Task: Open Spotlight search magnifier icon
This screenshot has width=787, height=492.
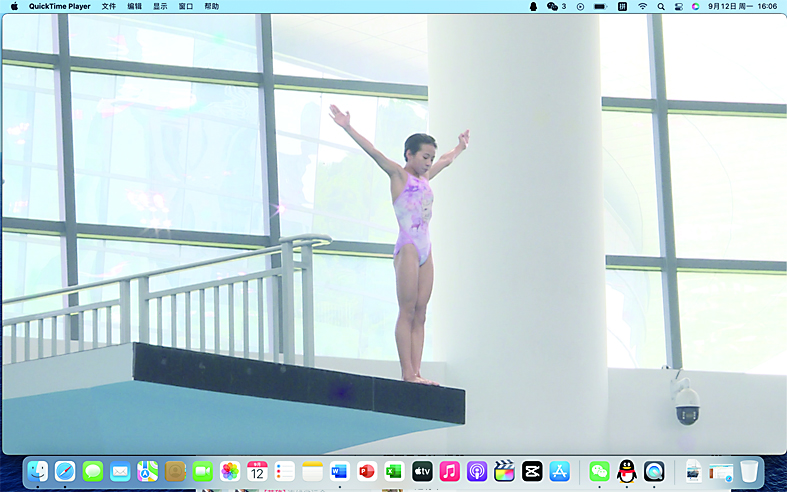Action: pyautogui.click(x=661, y=6)
